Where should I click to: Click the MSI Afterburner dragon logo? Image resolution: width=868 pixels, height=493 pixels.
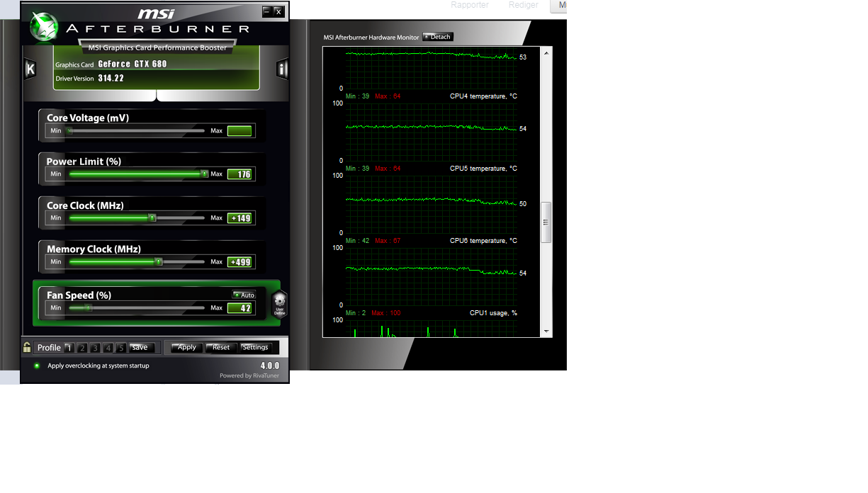(44, 27)
